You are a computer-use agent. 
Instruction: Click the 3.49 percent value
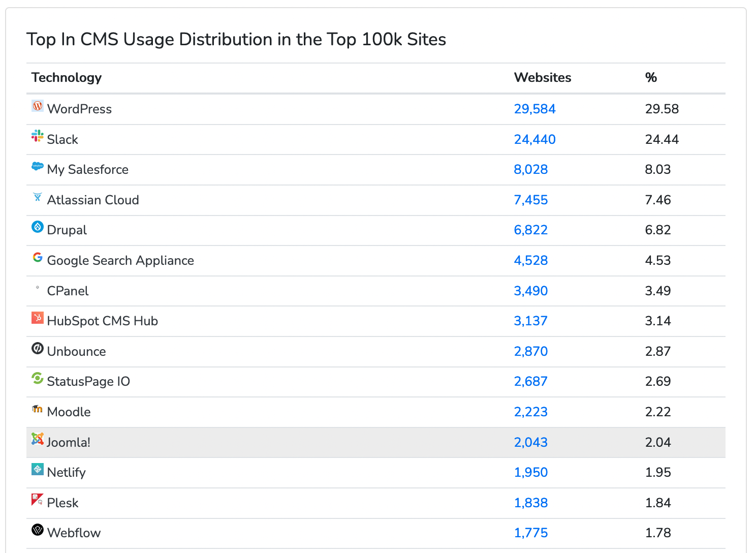[x=658, y=291]
